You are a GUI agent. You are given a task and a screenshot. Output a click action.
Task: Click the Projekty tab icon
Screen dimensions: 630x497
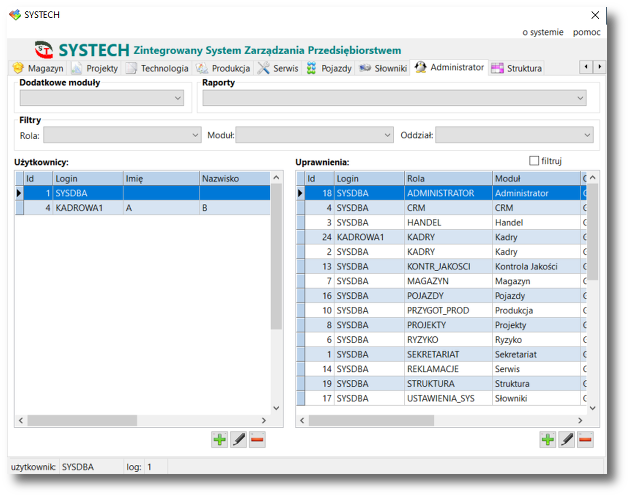pyautogui.click(x=77, y=68)
